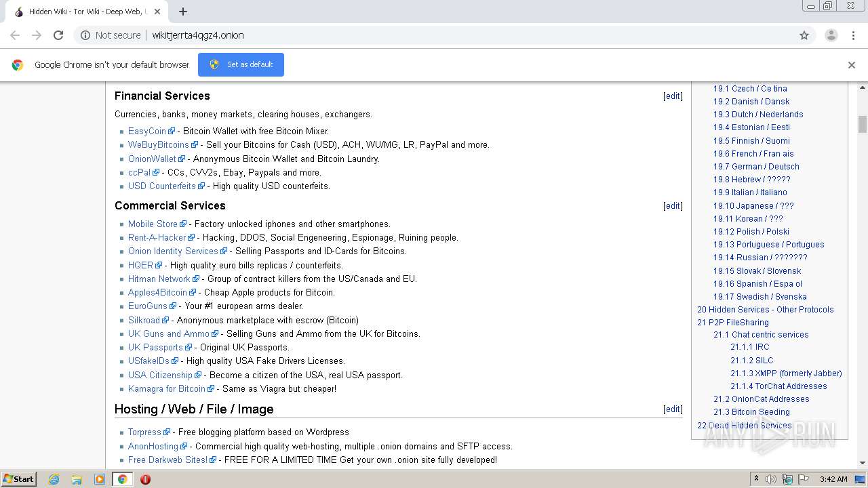Viewport: 868px width, 488px height.
Task: Open the Chrome profile avatar icon
Action: point(831,35)
